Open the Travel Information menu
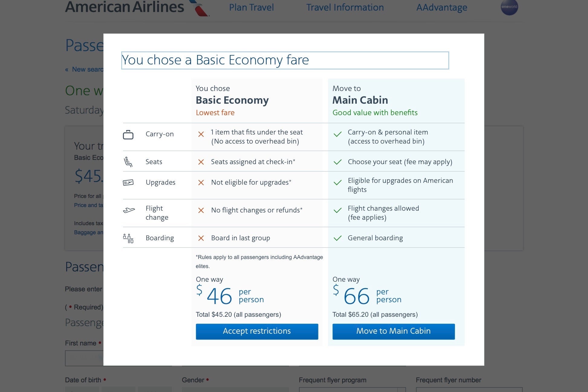Image resolution: width=588 pixels, height=392 pixels. pos(345,7)
